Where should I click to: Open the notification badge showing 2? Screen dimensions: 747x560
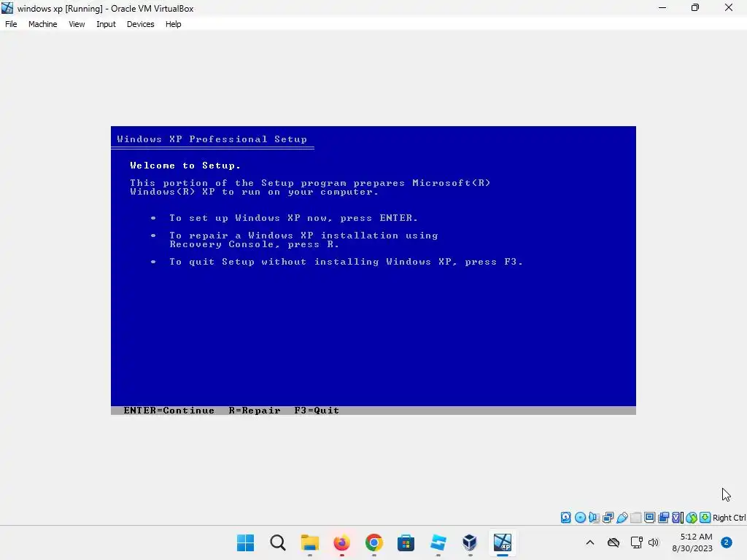click(727, 542)
